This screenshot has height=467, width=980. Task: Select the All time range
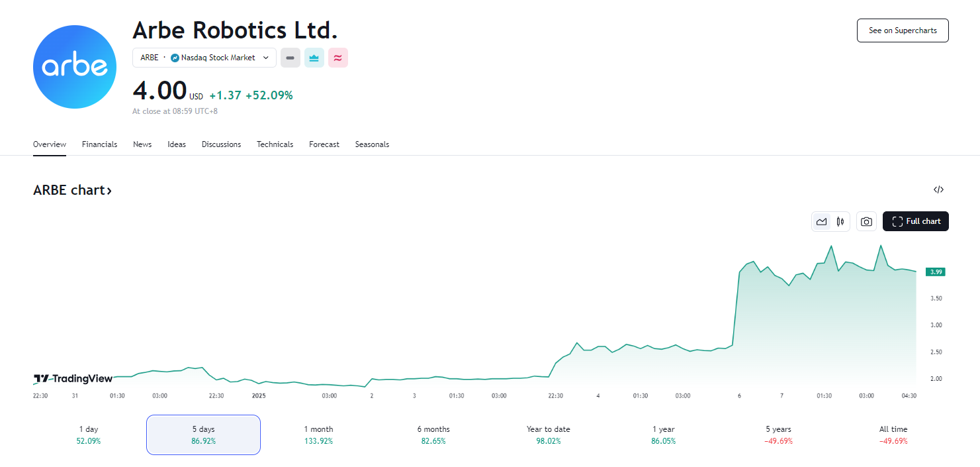(x=893, y=435)
